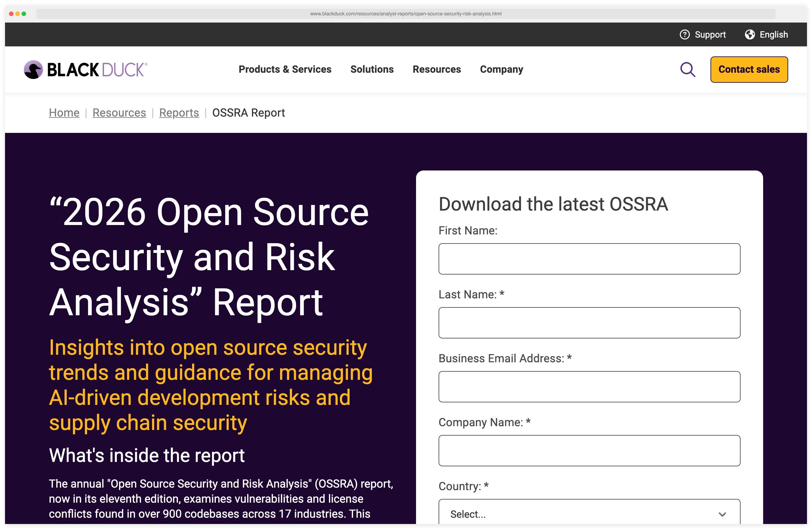
Task: Click the Black Duck logo
Action: click(x=85, y=69)
